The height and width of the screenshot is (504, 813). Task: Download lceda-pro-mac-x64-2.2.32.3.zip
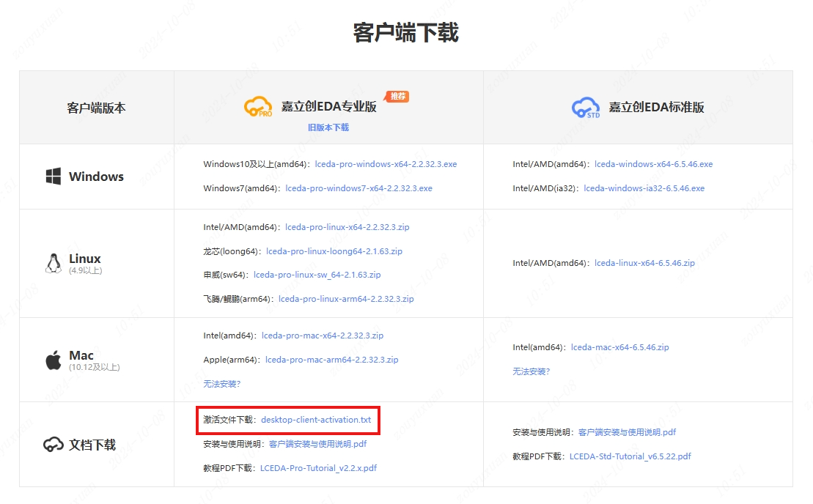tap(323, 336)
